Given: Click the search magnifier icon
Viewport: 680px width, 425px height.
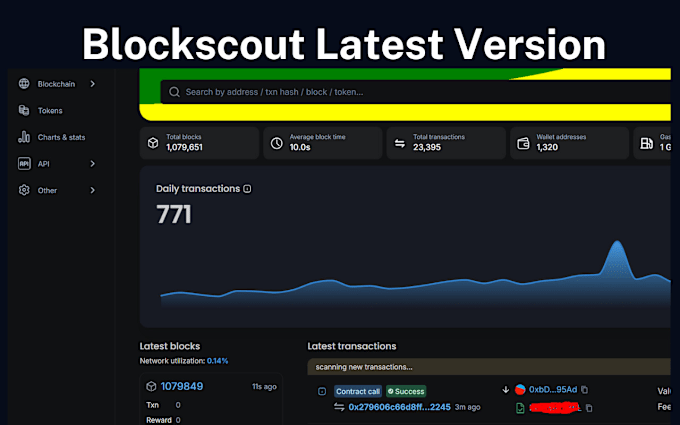Looking at the screenshot, I should pos(174,92).
